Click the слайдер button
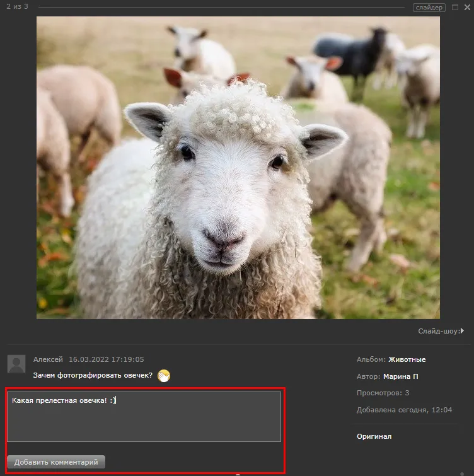 click(x=429, y=8)
